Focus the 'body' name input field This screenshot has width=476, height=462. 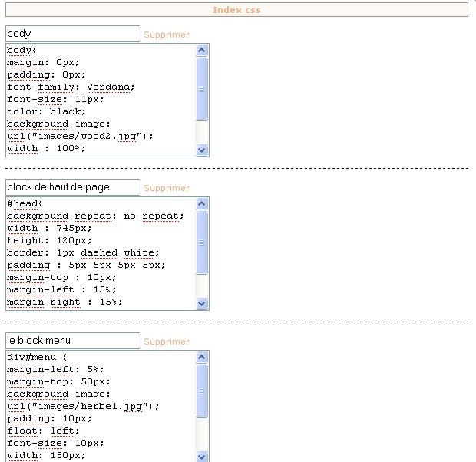[x=73, y=34]
